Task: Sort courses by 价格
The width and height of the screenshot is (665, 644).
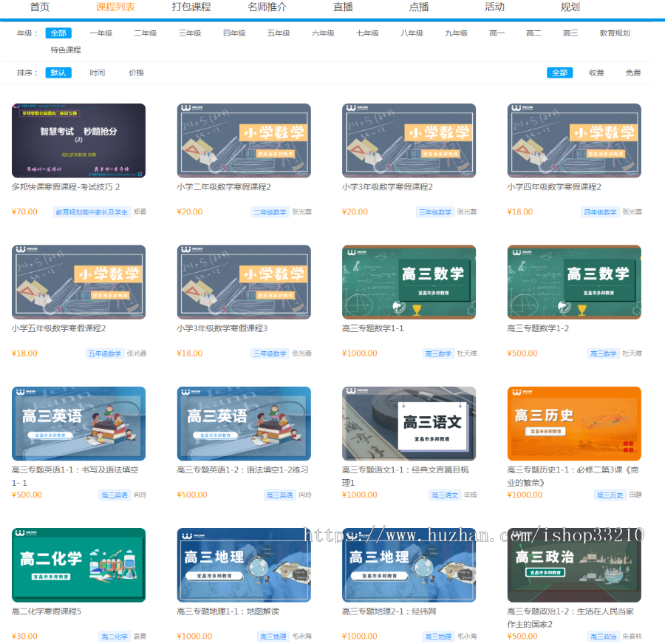Action: coord(136,72)
